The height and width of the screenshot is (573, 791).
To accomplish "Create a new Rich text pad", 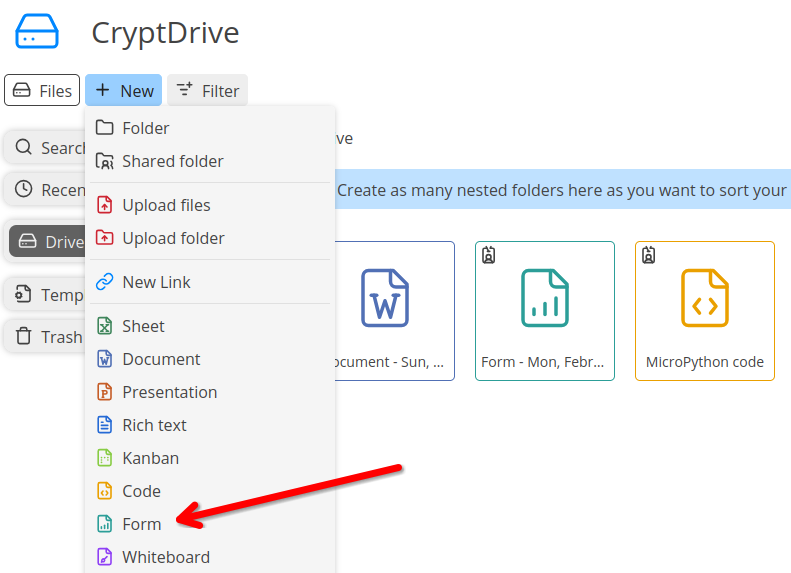I will [210, 425].
